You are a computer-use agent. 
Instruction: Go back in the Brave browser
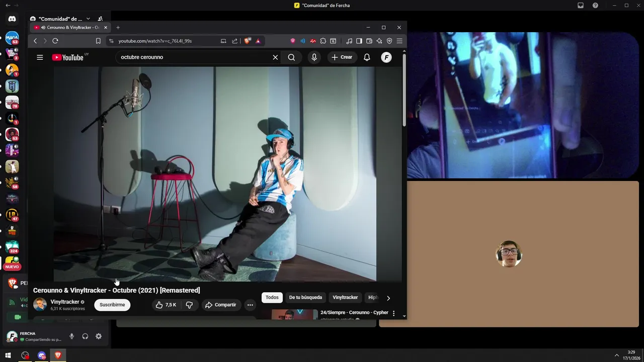pos(35,41)
